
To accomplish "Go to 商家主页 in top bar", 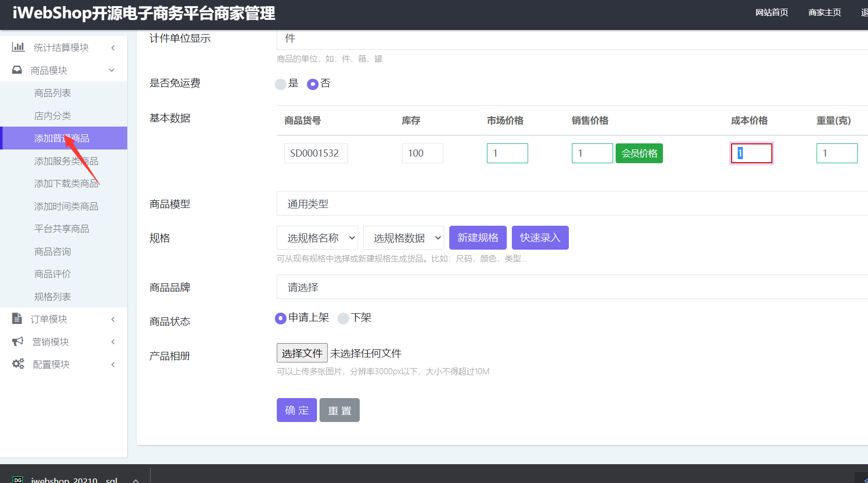I will (x=824, y=12).
